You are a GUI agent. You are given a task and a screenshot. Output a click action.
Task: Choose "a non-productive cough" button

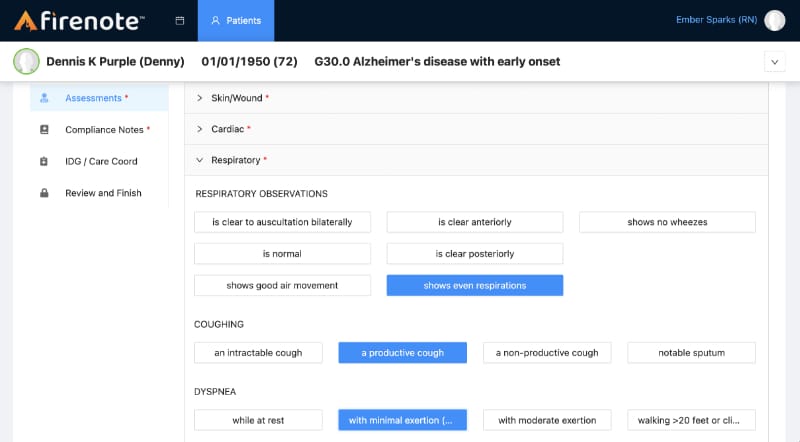point(547,352)
